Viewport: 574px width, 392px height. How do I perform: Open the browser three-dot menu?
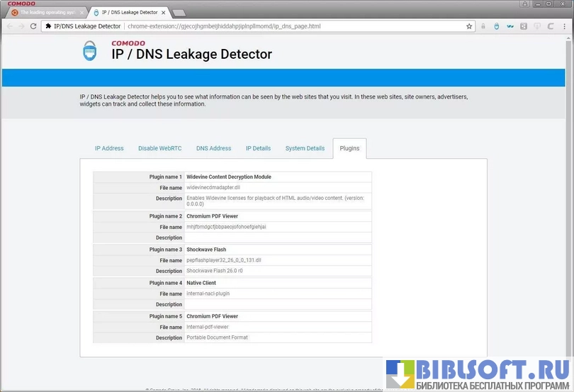pos(563,26)
